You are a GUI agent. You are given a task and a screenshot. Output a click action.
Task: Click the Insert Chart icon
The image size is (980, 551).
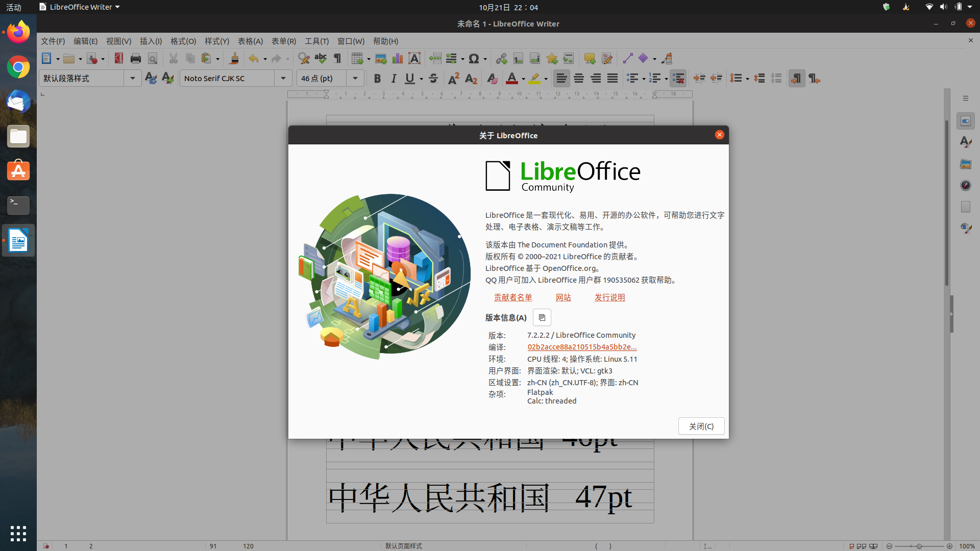(x=398, y=59)
